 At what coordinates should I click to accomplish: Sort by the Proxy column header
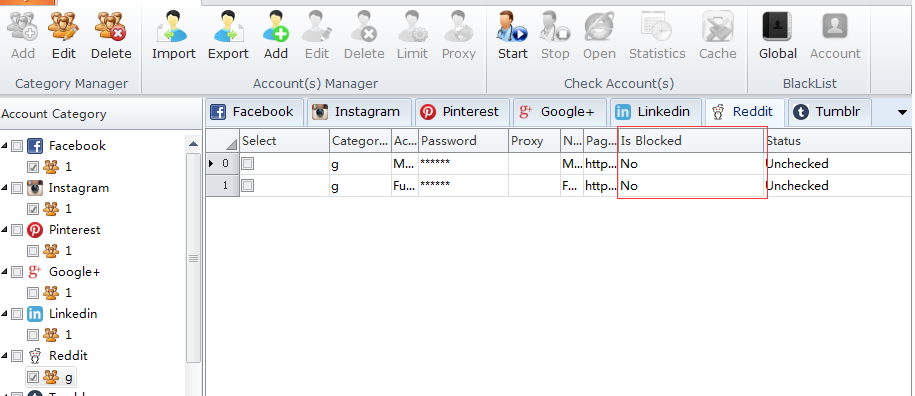point(535,141)
